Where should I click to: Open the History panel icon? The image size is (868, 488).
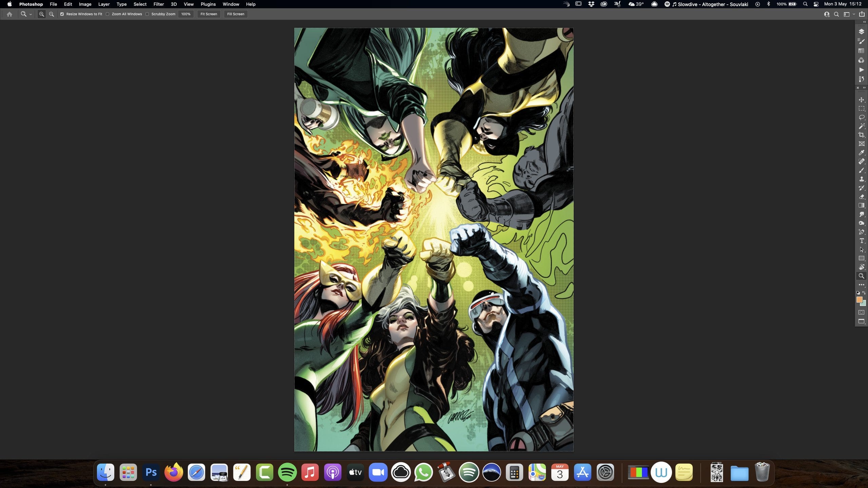861,79
